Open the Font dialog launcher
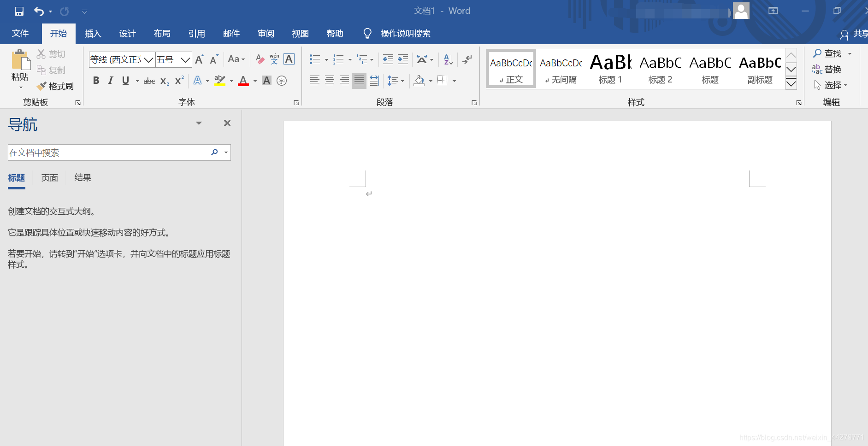Image resolution: width=868 pixels, height=446 pixels. pyautogui.click(x=296, y=103)
